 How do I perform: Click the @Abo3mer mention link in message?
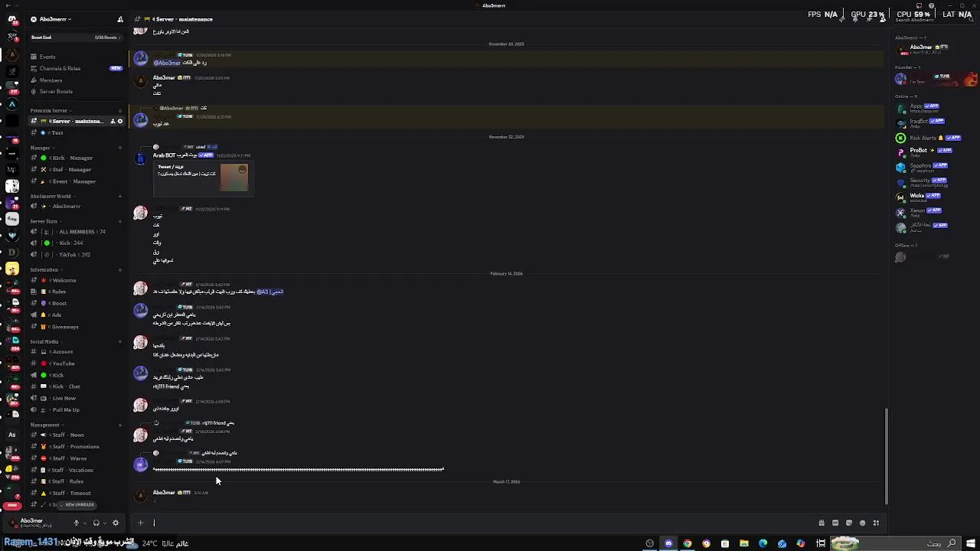[167, 63]
